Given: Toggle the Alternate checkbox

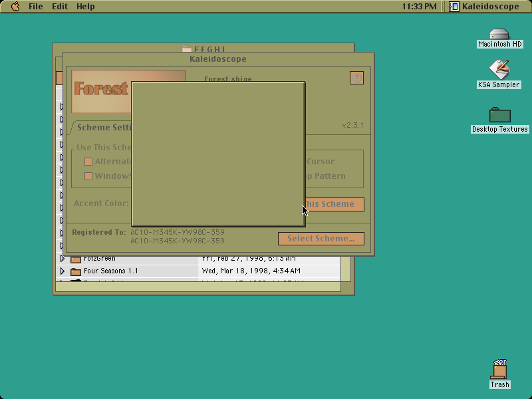Looking at the screenshot, I should pyautogui.click(x=88, y=162).
